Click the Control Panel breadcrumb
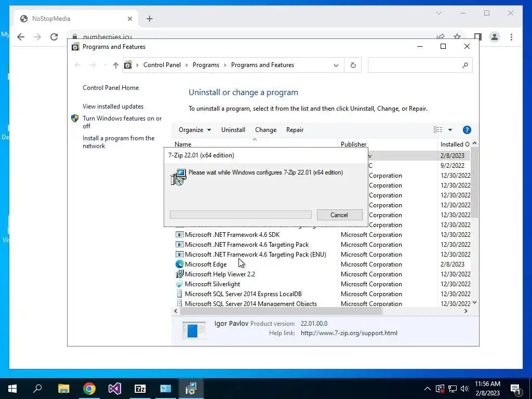The height and width of the screenshot is (399, 532). point(162,65)
